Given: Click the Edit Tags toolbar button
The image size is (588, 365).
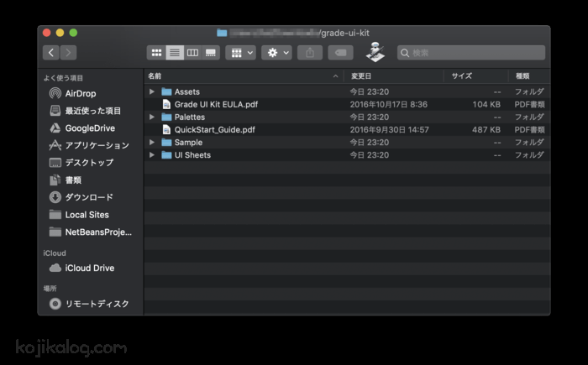Looking at the screenshot, I should (340, 53).
